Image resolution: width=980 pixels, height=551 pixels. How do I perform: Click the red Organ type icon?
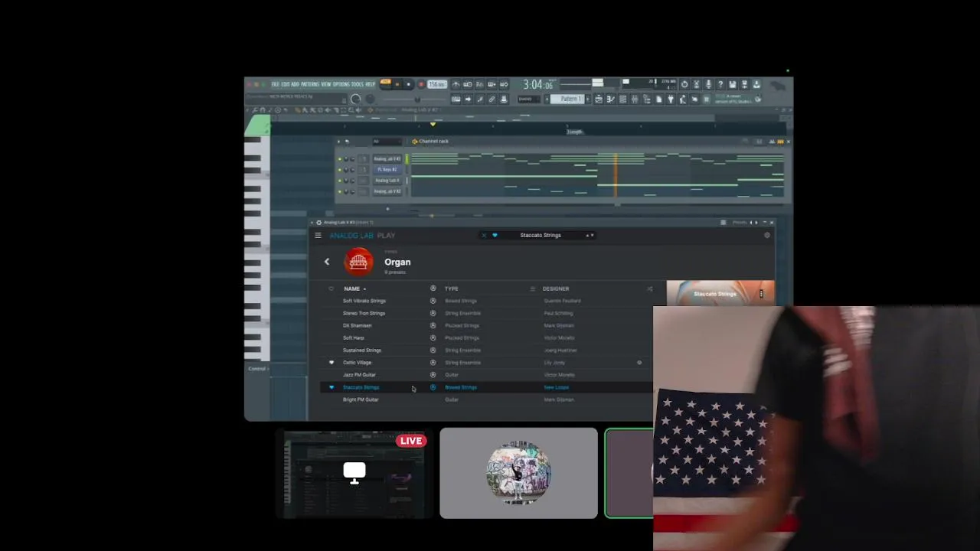pos(358,262)
